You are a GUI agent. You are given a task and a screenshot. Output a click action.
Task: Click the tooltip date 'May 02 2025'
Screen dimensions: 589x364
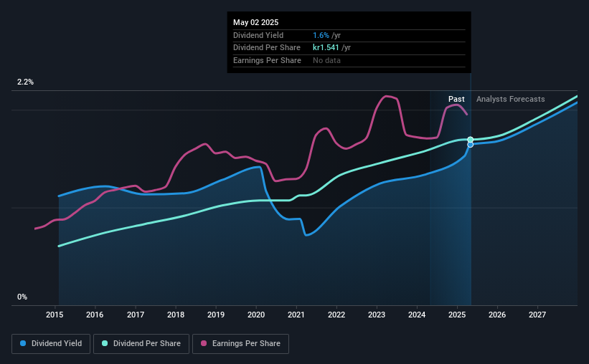pyautogui.click(x=256, y=22)
